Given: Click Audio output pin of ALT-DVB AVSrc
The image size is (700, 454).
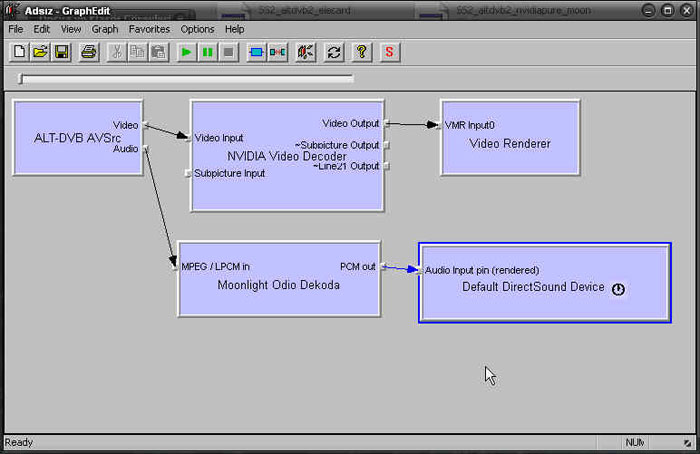Looking at the screenshot, I should 146,149.
